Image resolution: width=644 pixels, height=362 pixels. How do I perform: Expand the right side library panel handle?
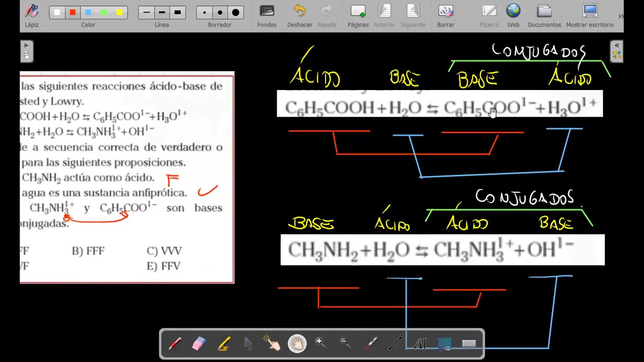tap(616, 51)
